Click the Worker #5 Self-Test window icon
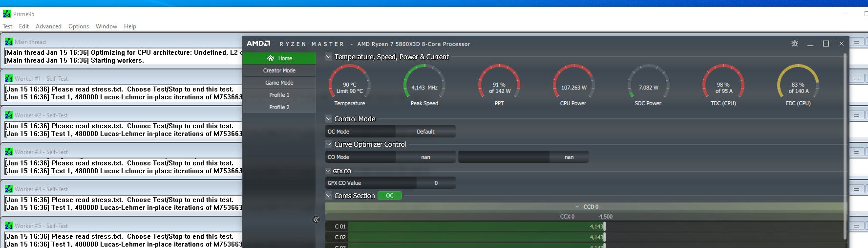 (9, 226)
